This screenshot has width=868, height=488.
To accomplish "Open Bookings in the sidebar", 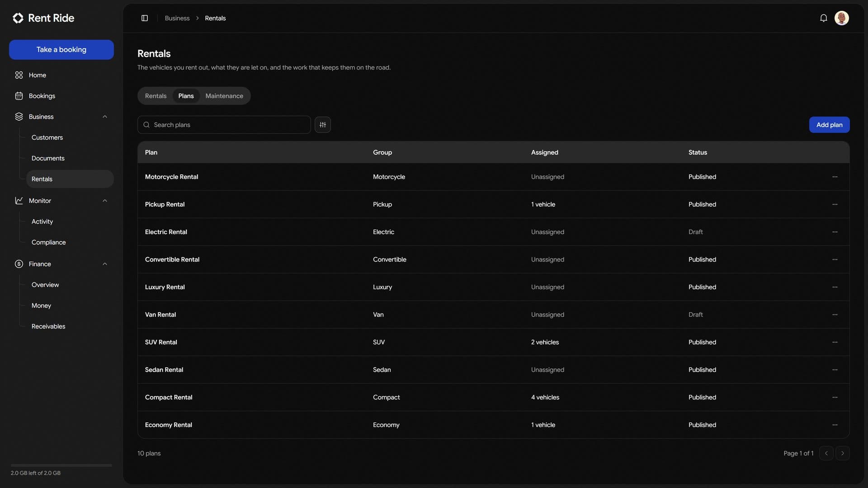I will point(61,96).
